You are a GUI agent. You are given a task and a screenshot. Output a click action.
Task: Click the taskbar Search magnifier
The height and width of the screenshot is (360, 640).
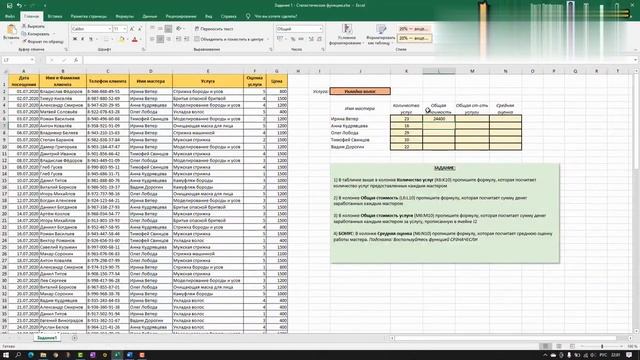[18, 355]
